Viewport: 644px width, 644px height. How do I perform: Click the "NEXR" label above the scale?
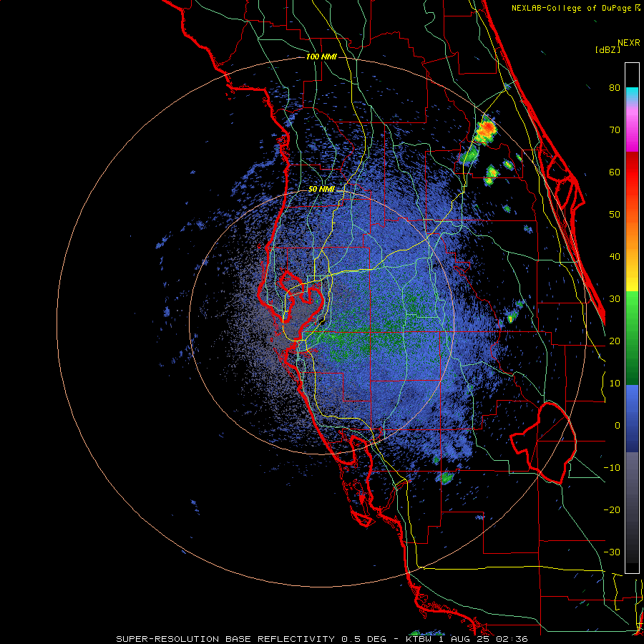[629, 43]
